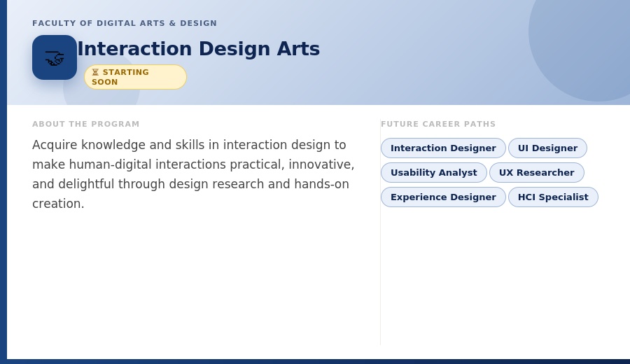Click the Interaction Design Arts title
This screenshot has height=364, width=630.
coord(199,49)
